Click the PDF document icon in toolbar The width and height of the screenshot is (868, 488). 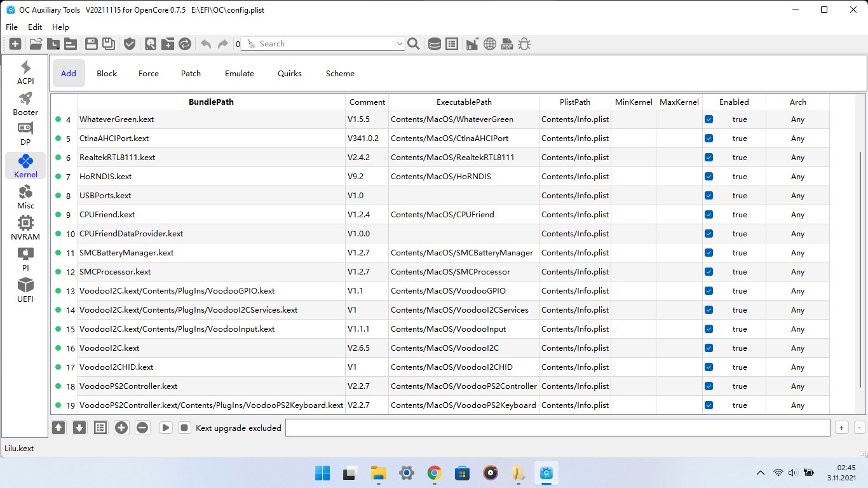pos(507,44)
